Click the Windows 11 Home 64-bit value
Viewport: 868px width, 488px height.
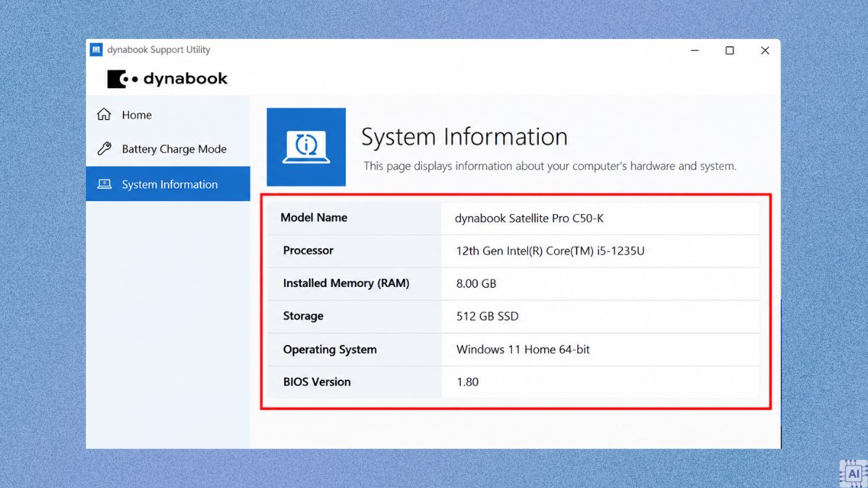[523, 349]
